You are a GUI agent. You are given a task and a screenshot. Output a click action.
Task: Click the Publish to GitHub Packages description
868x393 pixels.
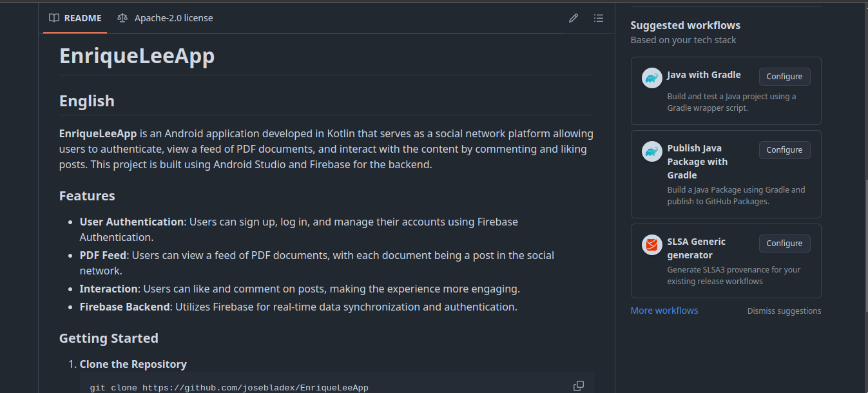[736, 195]
